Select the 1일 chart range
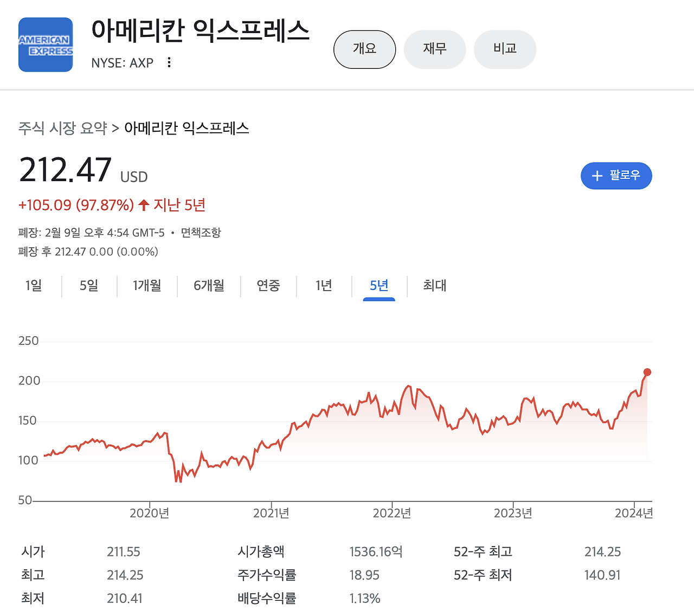Viewport: 694px width, 616px height. 34,286
